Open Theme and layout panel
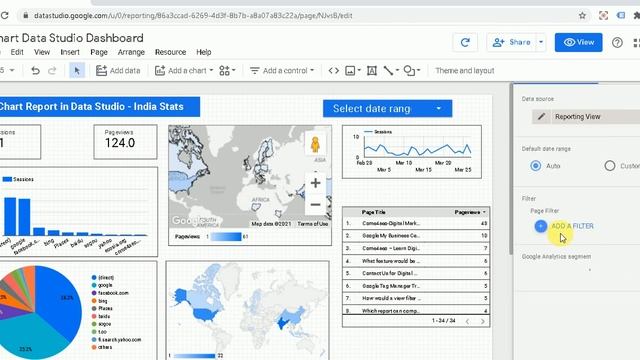Screen dimensions: 640x360 pos(464,71)
